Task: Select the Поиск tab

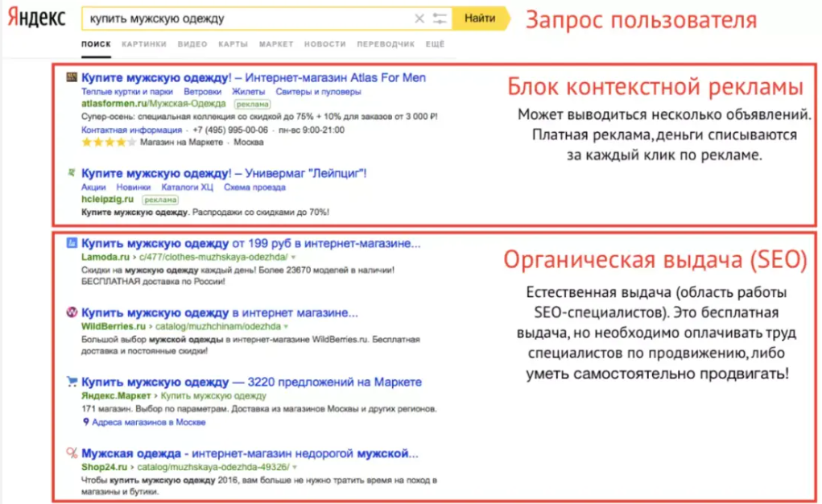Action: point(96,44)
